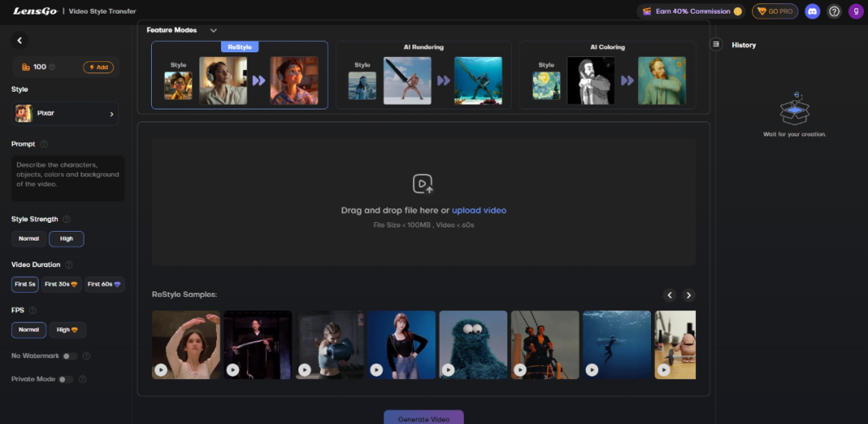Choose First 30s video duration
Image resolution: width=868 pixels, height=424 pixels.
click(62, 284)
